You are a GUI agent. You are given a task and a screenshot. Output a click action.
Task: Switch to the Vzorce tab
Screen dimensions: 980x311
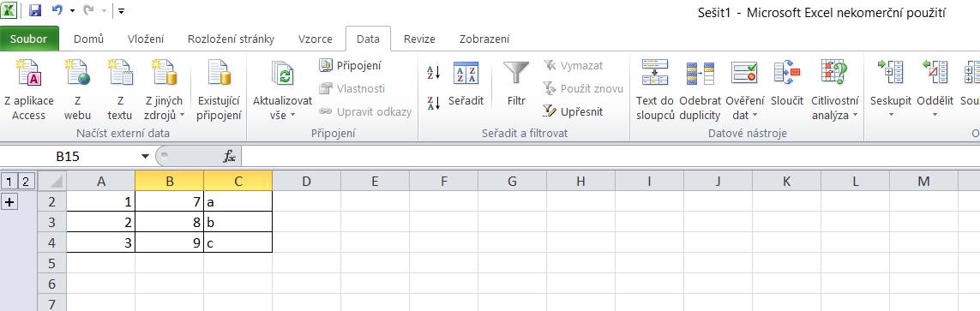coord(315,39)
